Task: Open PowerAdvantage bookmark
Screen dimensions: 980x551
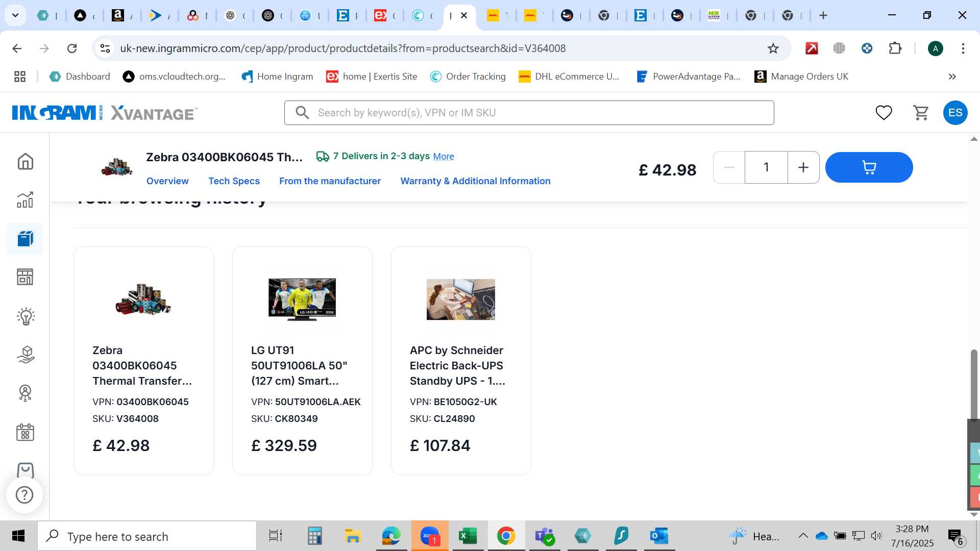Action: coord(689,77)
